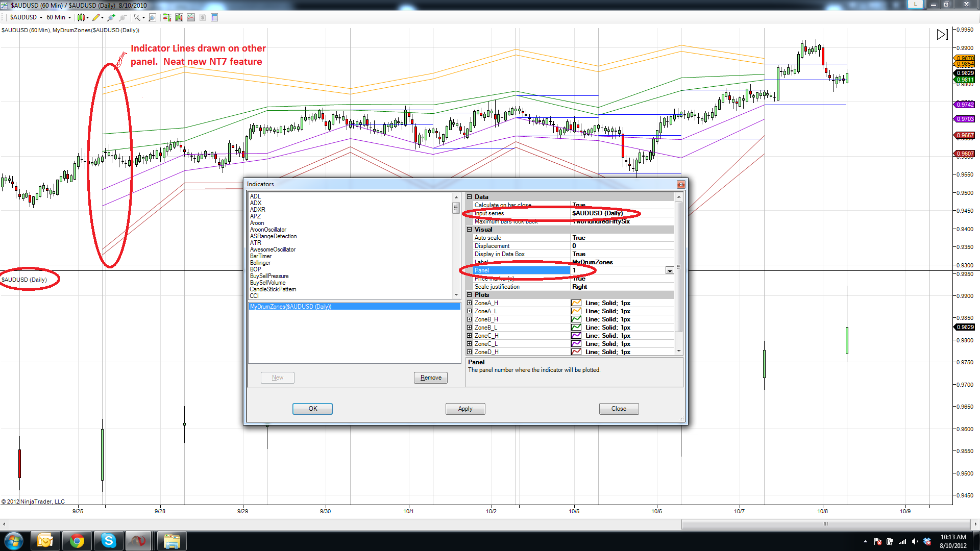Collapse the Data property section
The image size is (980, 551).
470,196
